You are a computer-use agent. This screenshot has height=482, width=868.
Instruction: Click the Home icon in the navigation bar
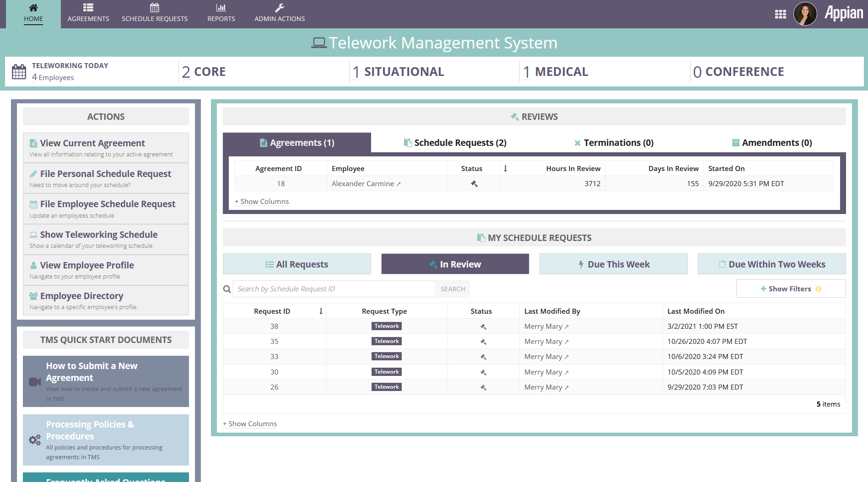tap(33, 7)
